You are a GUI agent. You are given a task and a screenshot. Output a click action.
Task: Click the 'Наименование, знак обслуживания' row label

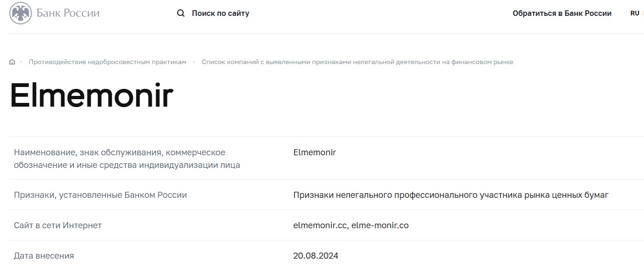[x=127, y=159]
